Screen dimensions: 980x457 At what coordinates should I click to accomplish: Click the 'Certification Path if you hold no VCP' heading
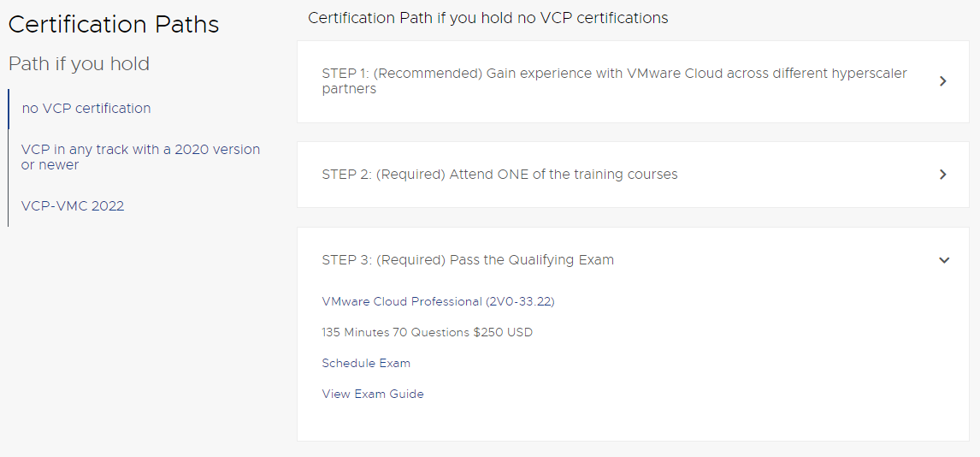[487, 18]
